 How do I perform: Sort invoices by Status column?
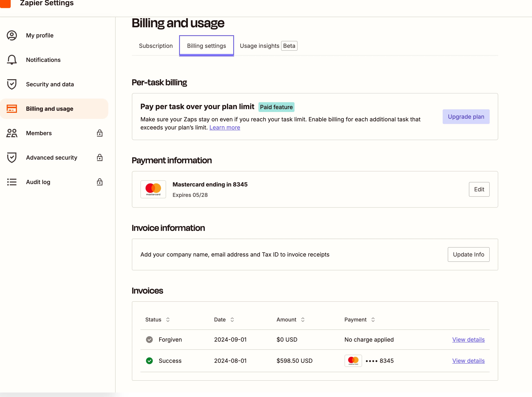click(168, 320)
